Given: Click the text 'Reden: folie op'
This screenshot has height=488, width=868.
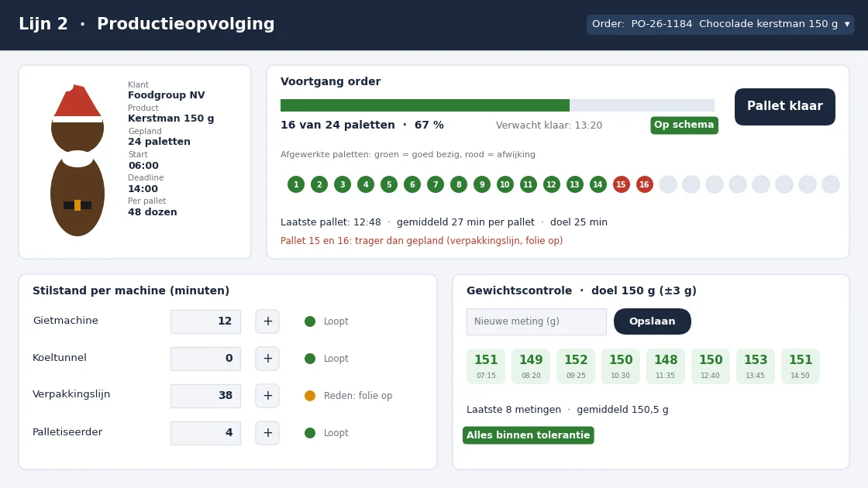Looking at the screenshot, I should (358, 396).
